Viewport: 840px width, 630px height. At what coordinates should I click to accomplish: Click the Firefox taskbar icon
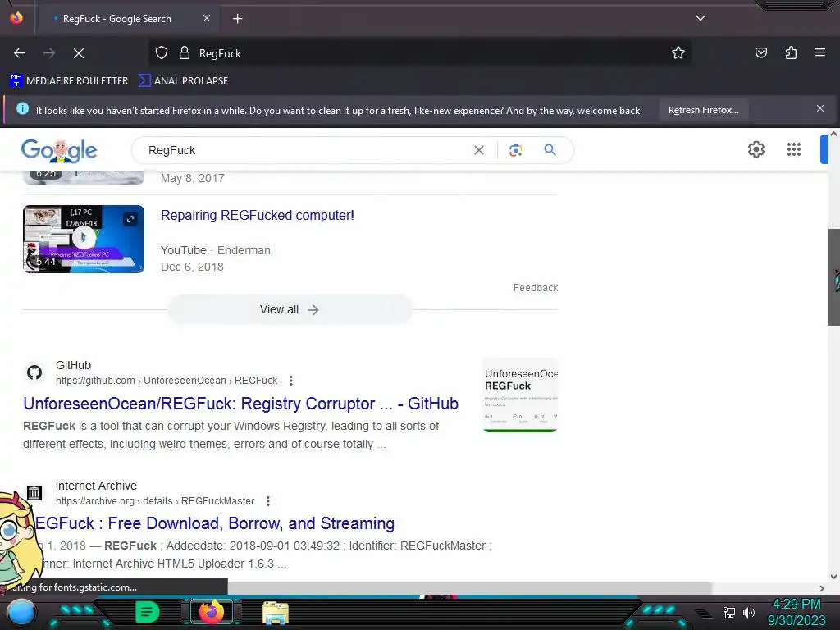[x=211, y=612]
